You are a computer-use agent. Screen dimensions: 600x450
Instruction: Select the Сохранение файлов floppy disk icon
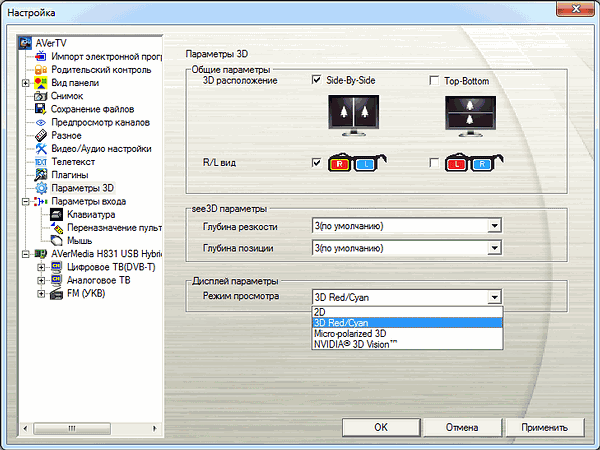[41, 109]
